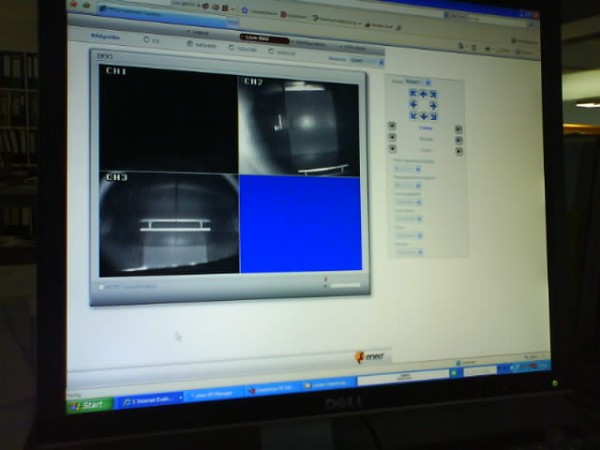The width and height of the screenshot is (600, 450).
Task: Click the pan up arrow
Action: point(423,93)
